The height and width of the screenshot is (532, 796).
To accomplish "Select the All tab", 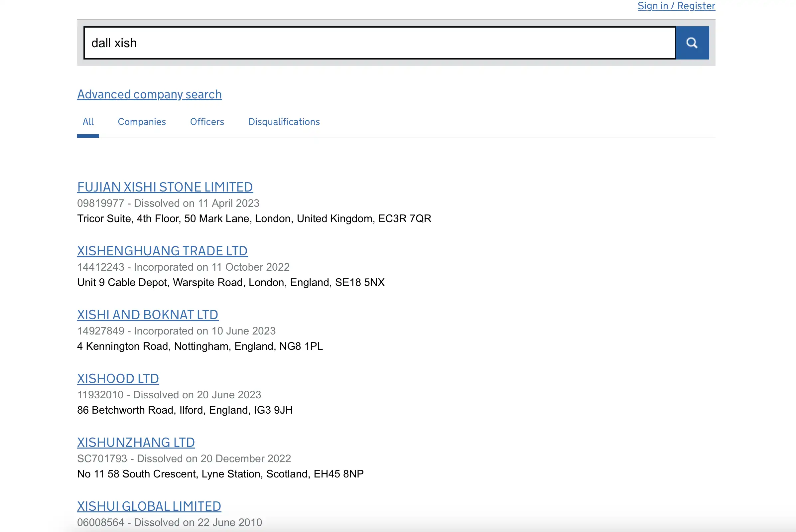I will (88, 122).
